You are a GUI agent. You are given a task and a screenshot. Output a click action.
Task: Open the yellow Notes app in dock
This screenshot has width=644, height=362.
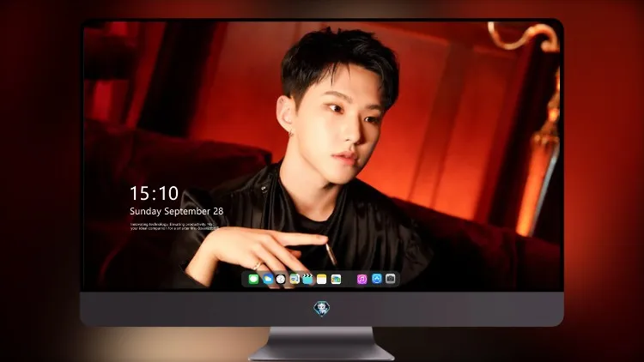[322, 279]
